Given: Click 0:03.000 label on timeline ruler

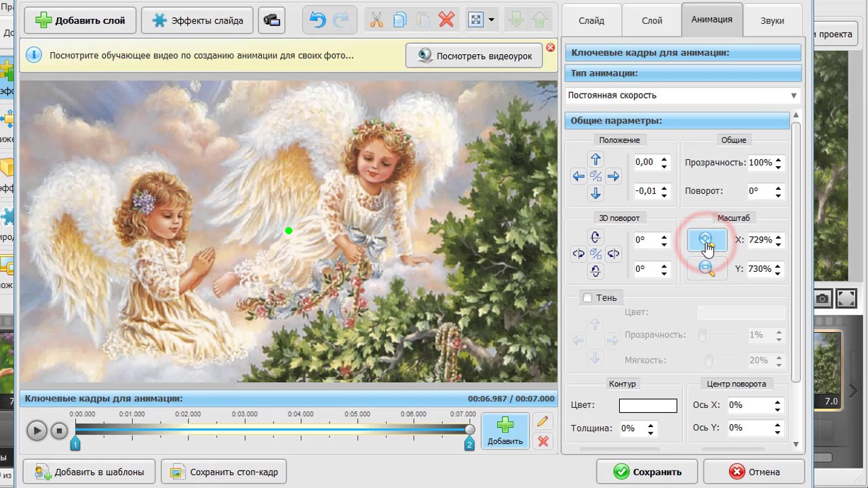Looking at the screenshot, I should pos(244,414).
